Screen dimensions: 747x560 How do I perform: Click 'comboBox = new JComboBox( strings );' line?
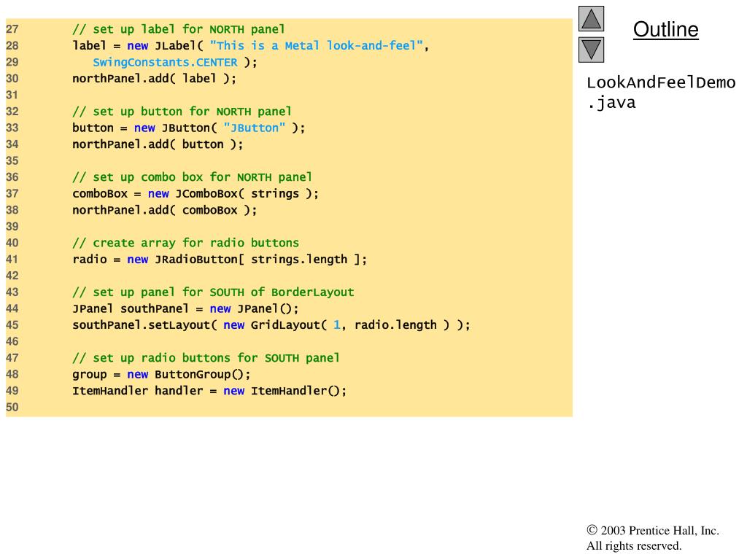coord(196,194)
